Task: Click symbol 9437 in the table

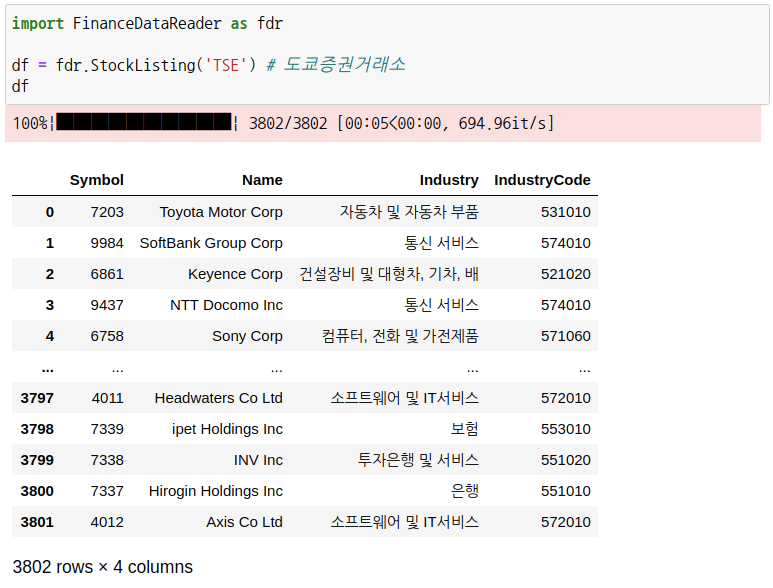Action: click(107, 305)
